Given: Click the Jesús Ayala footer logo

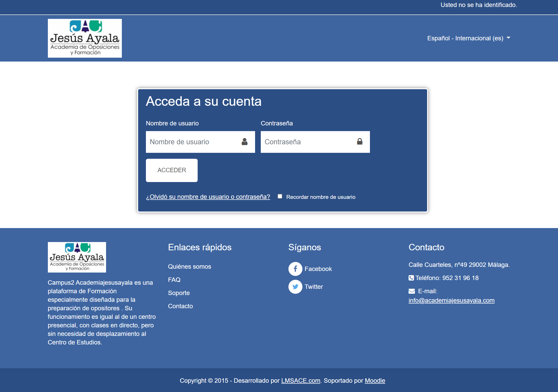Looking at the screenshot, I should (x=77, y=257).
